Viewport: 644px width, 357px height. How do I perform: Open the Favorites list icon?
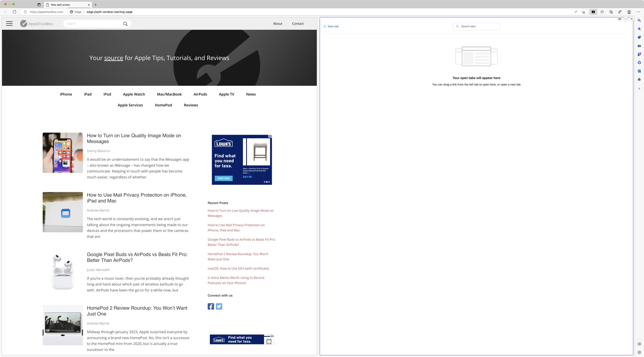(602, 12)
